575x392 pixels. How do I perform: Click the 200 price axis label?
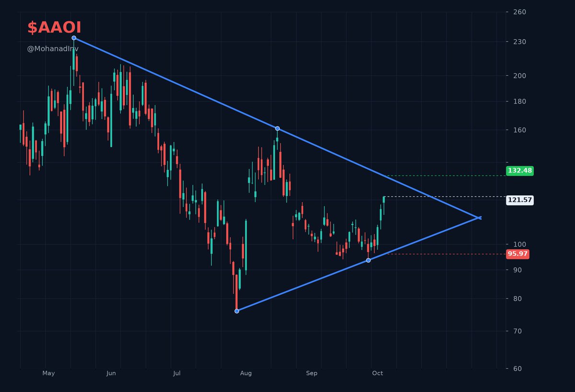pyautogui.click(x=520, y=76)
